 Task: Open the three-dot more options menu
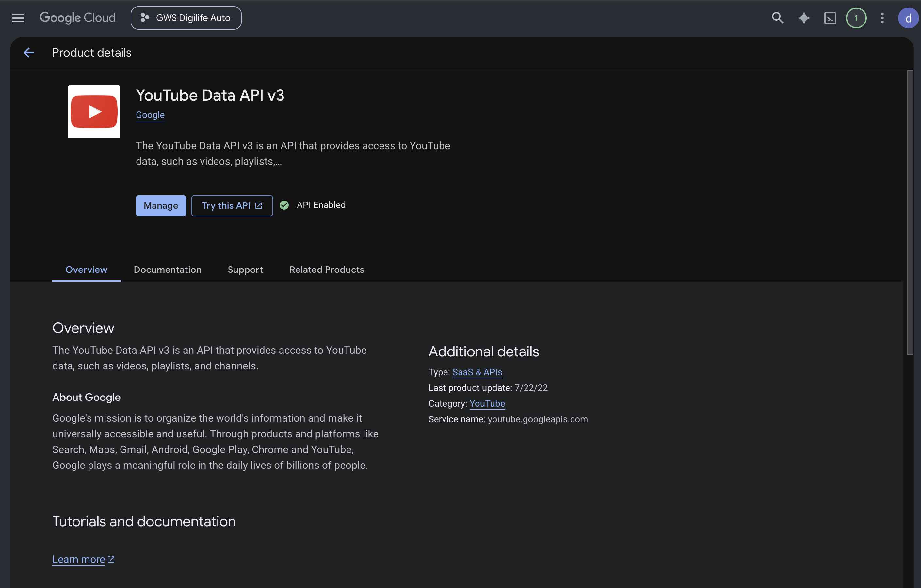tap(882, 18)
